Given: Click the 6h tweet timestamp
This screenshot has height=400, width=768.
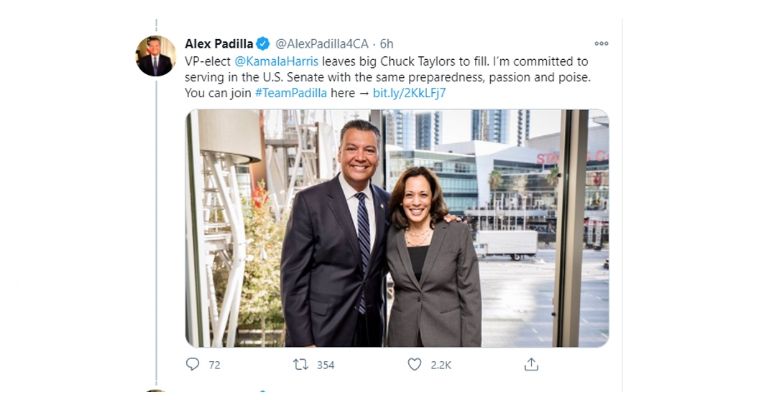Looking at the screenshot, I should 386,44.
